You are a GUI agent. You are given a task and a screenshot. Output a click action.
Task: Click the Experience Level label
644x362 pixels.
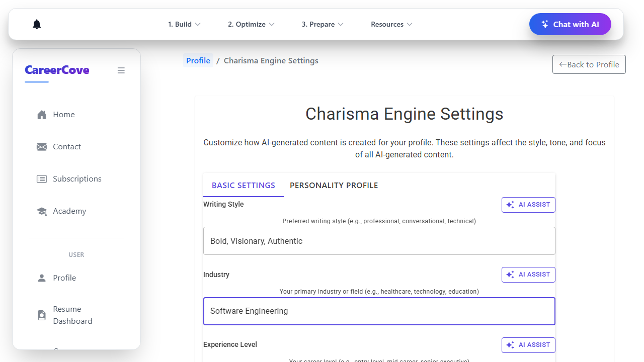230,344
